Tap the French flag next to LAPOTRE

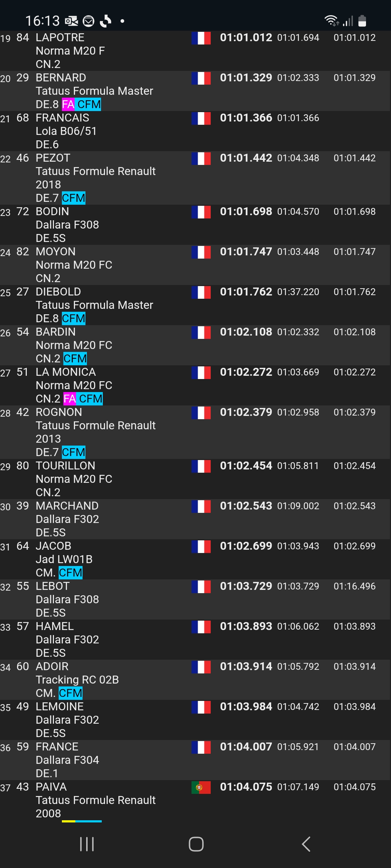pyautogui.click(x=201, y=38)
